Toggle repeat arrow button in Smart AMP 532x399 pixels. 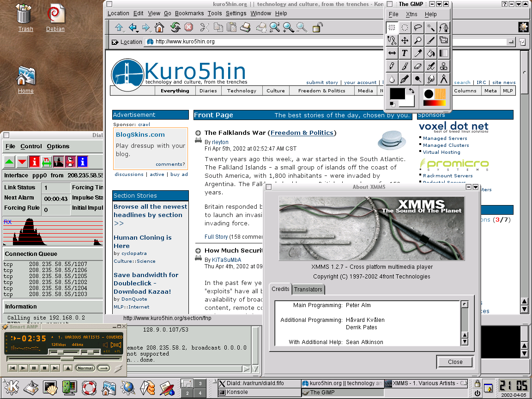click(104, 368)
